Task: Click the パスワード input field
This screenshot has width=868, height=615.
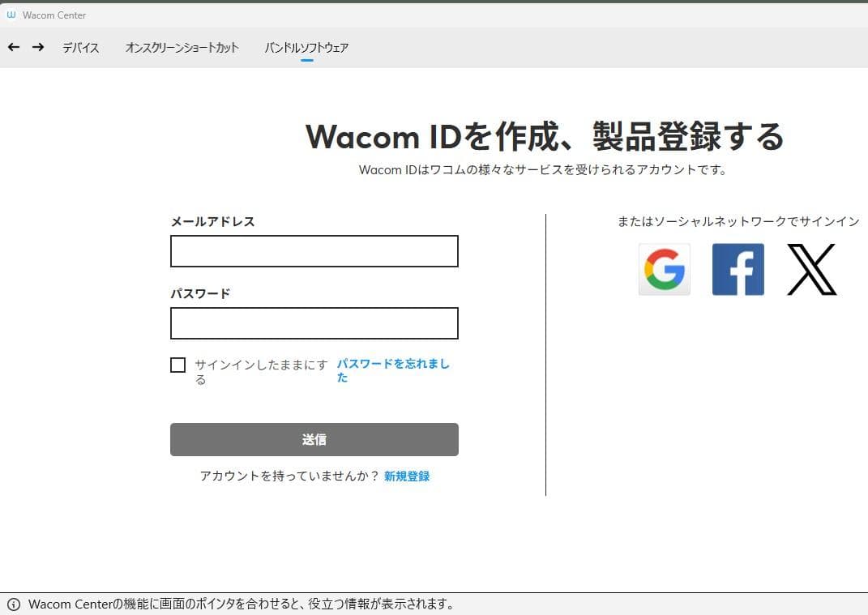Action: coord(314,323)
